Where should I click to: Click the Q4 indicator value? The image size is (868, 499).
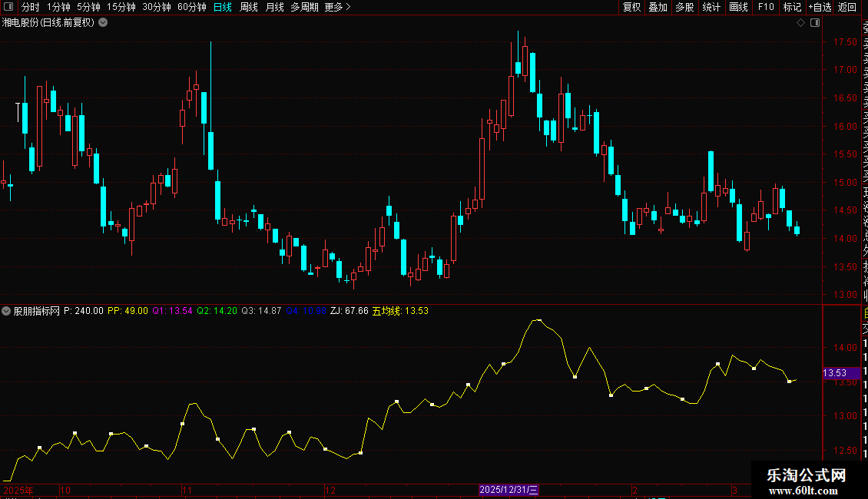click(306, 311)
